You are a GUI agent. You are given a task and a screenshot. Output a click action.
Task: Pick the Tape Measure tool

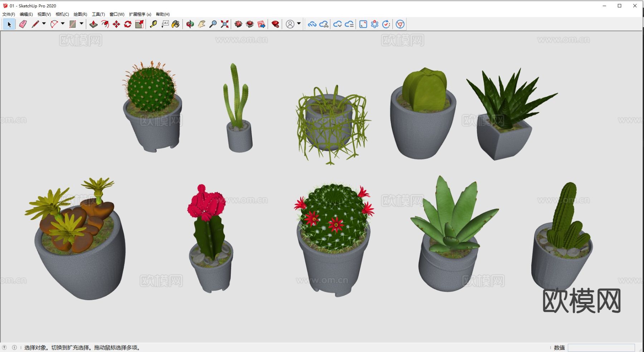tap(153, 24)
